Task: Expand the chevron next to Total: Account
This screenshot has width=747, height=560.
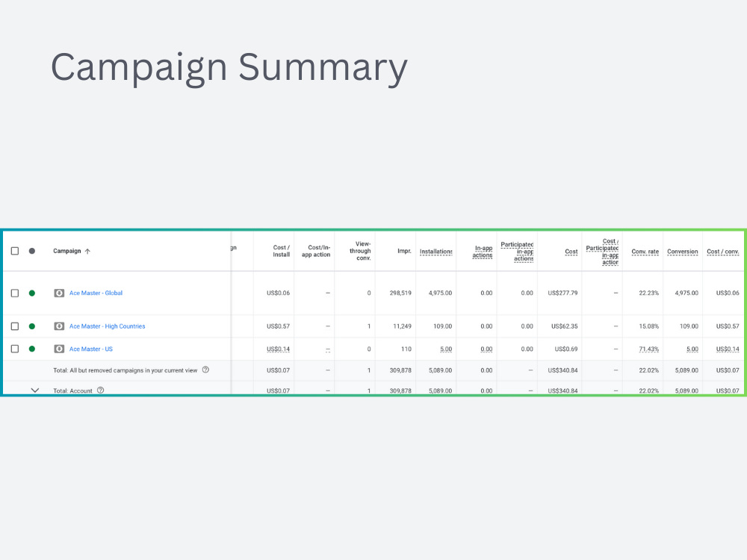Action: 35,390
